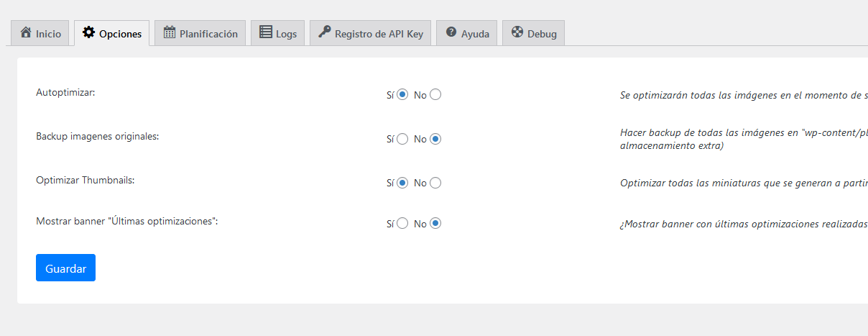Select No for Backup imagenes originales
The image size is (868, 336).
coord(435,139)
